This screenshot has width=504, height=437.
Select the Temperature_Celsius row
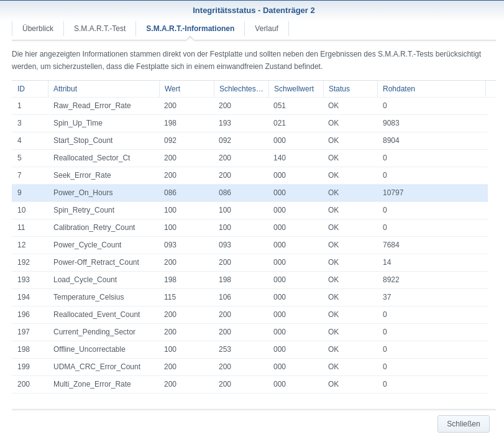point(88,297)
